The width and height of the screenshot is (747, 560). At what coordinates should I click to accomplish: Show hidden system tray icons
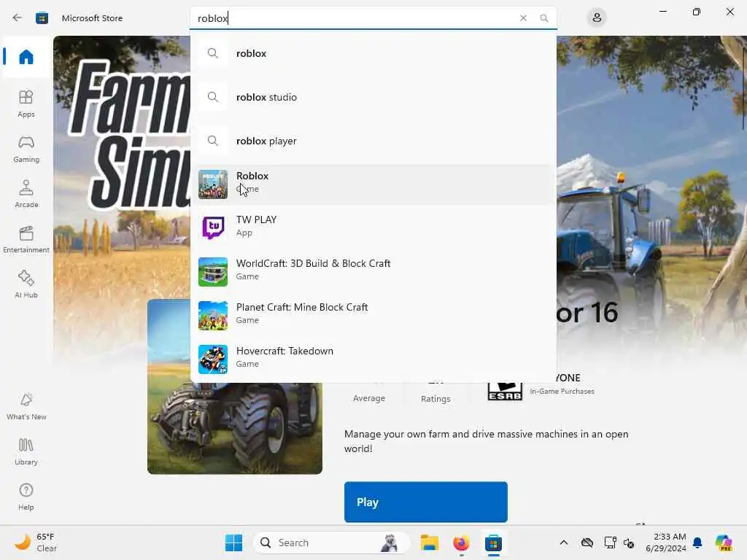pyautogui.click(x=564, y=542)
